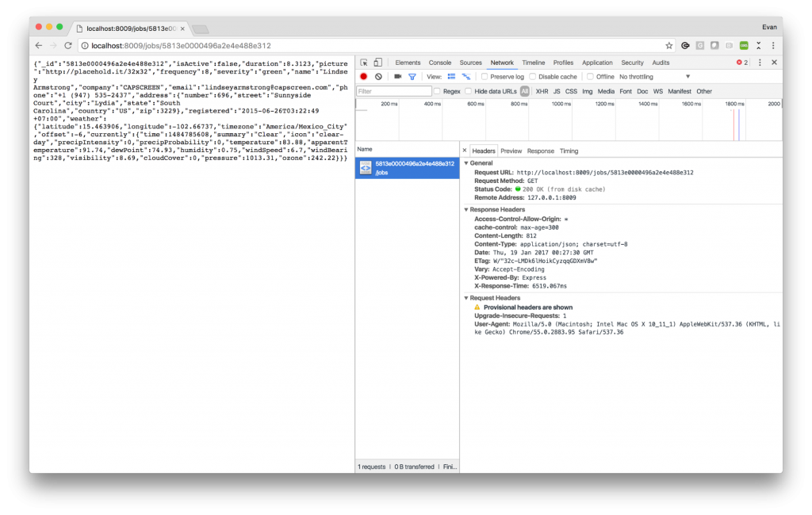Open the Response tab for the request

pos(542,150)
